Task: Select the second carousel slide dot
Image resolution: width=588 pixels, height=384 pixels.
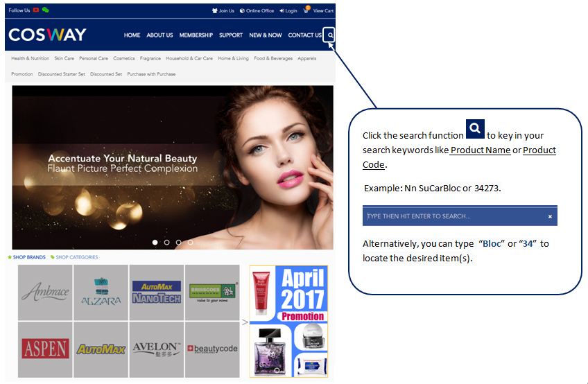Action: tap(167, 243)
